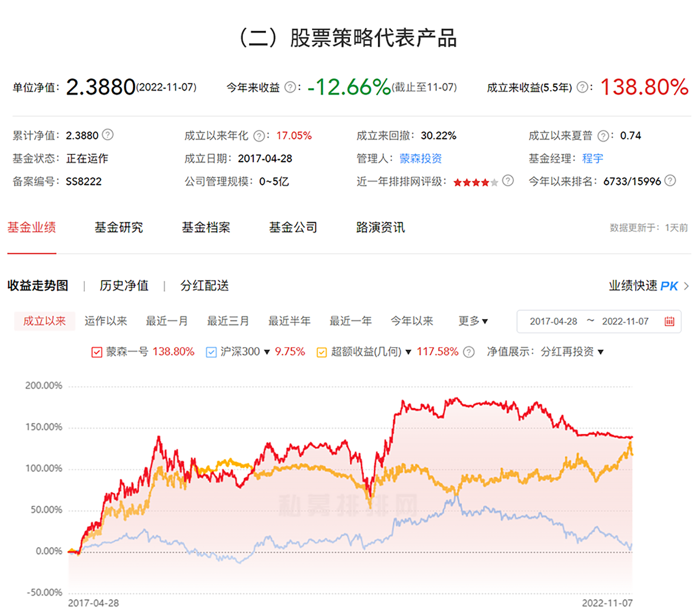Select the 运作以来 time range

[106, 321]
